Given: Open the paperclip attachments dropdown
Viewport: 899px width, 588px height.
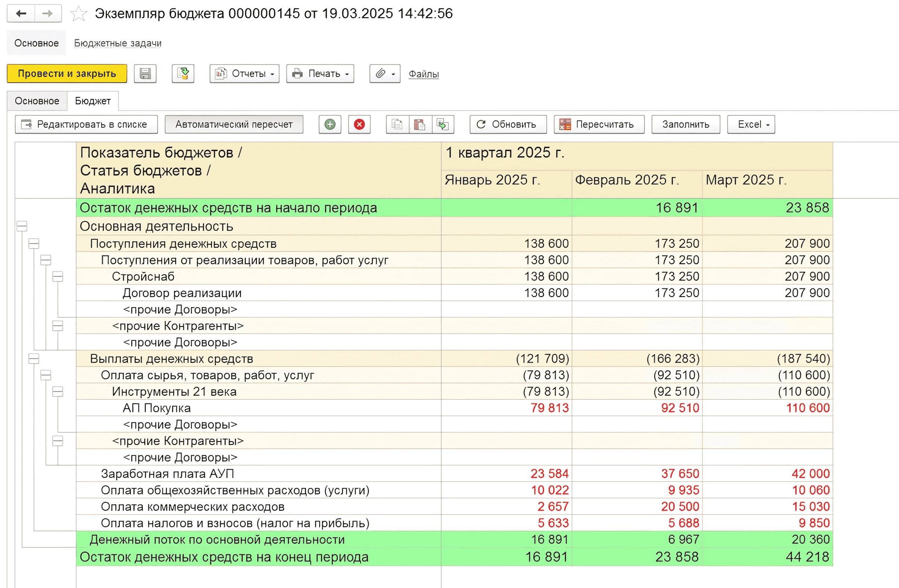Looking at the screenshot, I should [384, 74].
